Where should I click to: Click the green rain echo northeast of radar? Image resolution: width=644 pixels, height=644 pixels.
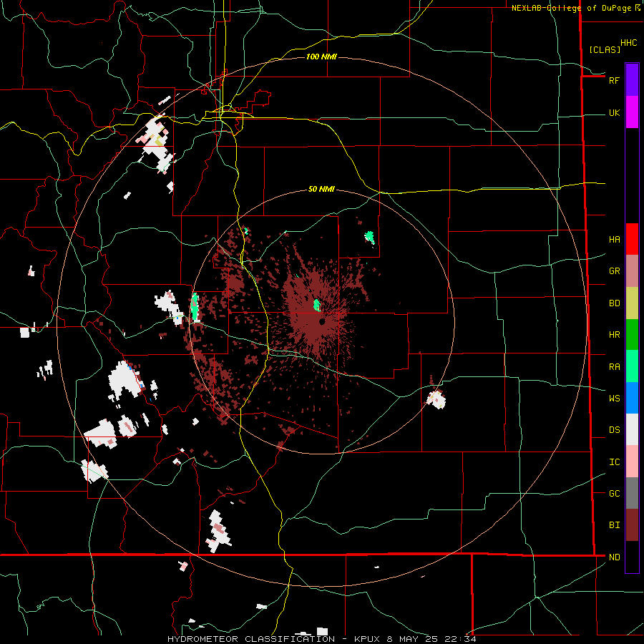click(x=370, y=237)
